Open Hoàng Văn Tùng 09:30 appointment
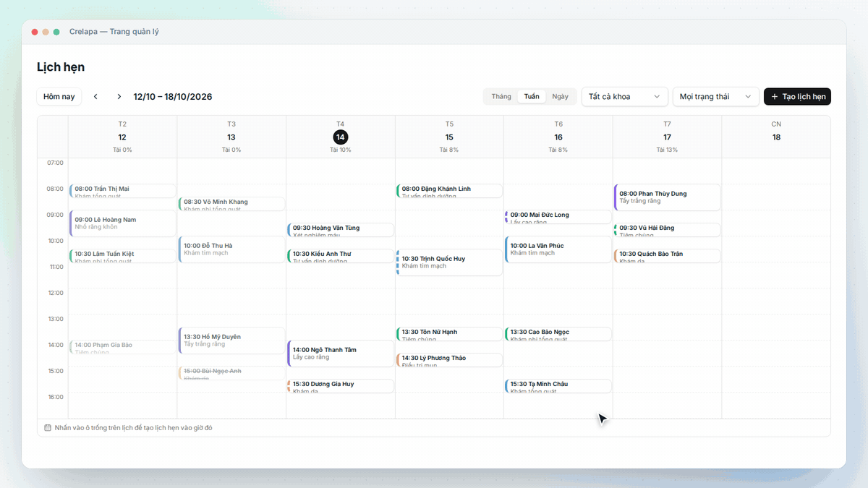This screenshot has width=868, height=488. click(341, 230)
